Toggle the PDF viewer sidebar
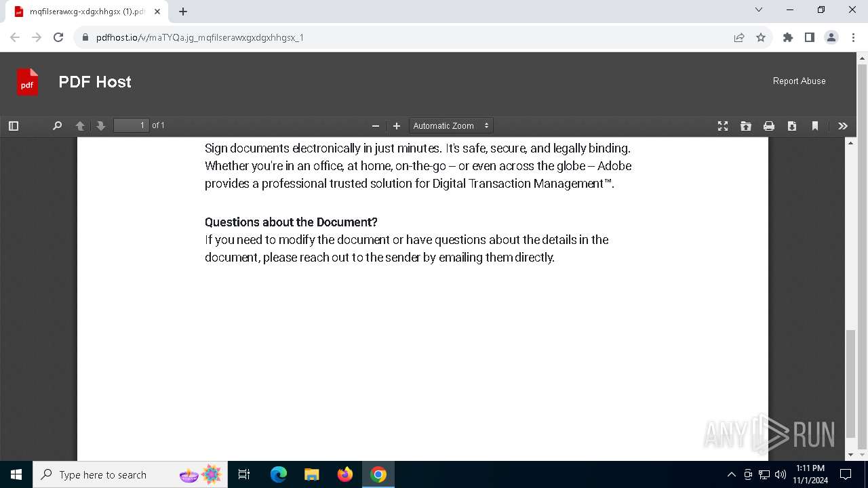 point(14,126)
